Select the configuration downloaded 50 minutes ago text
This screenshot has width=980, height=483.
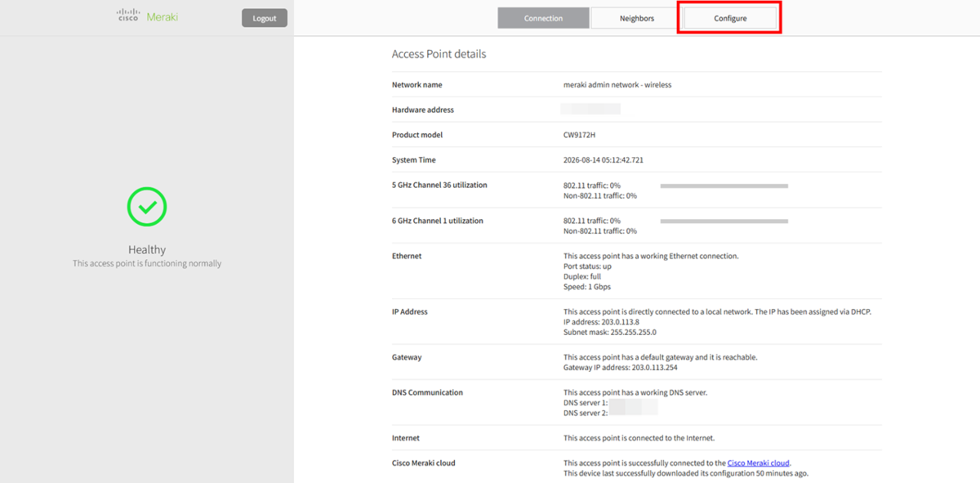(686, 473)
